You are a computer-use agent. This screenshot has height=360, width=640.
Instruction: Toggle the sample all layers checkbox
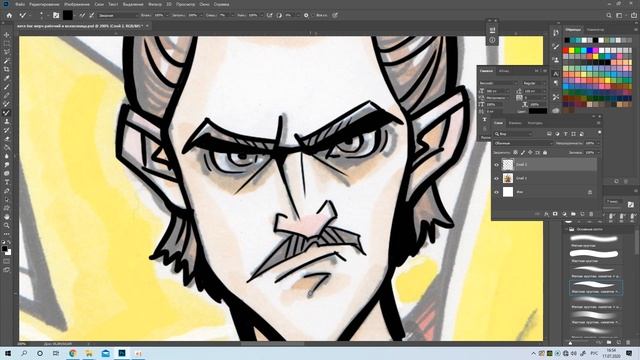coord(313,15)
